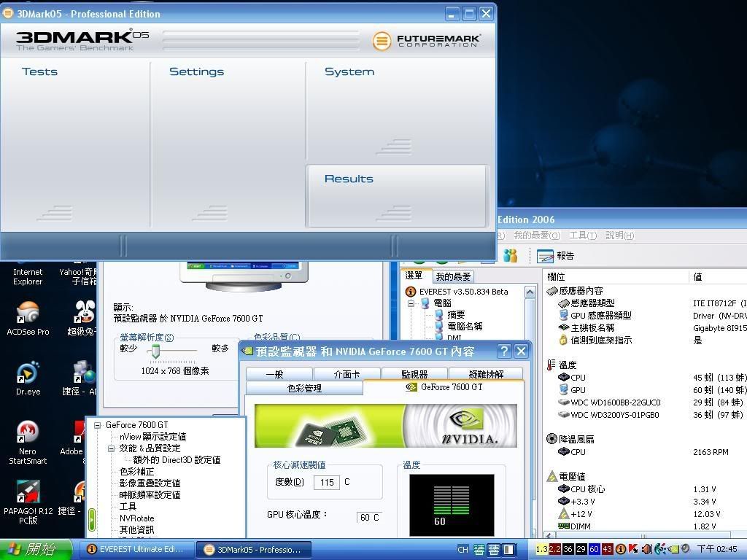
Task: Switch to 我的最愛 tab in EVEREST panel
Action: 453,277
